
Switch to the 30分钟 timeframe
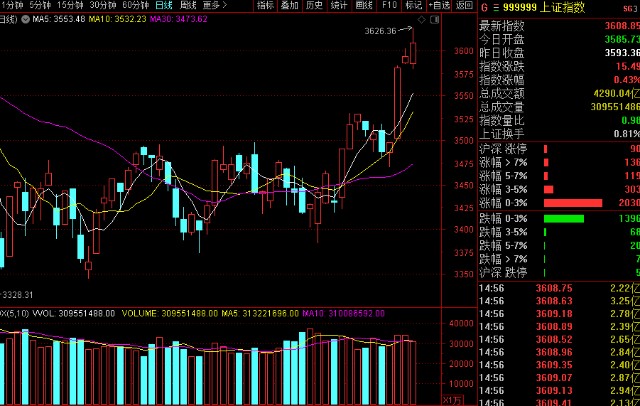pyautogui.click(x=102, y=5)
